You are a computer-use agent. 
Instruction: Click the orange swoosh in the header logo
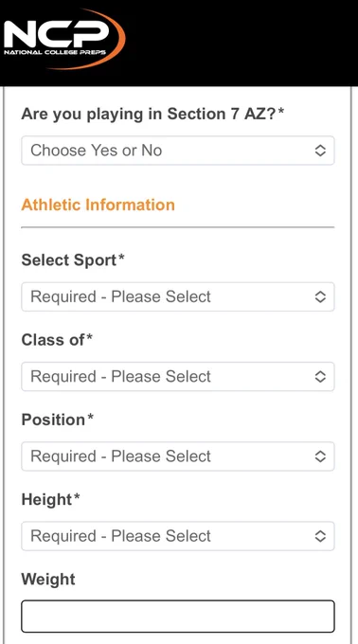click(x=111, y=39)
